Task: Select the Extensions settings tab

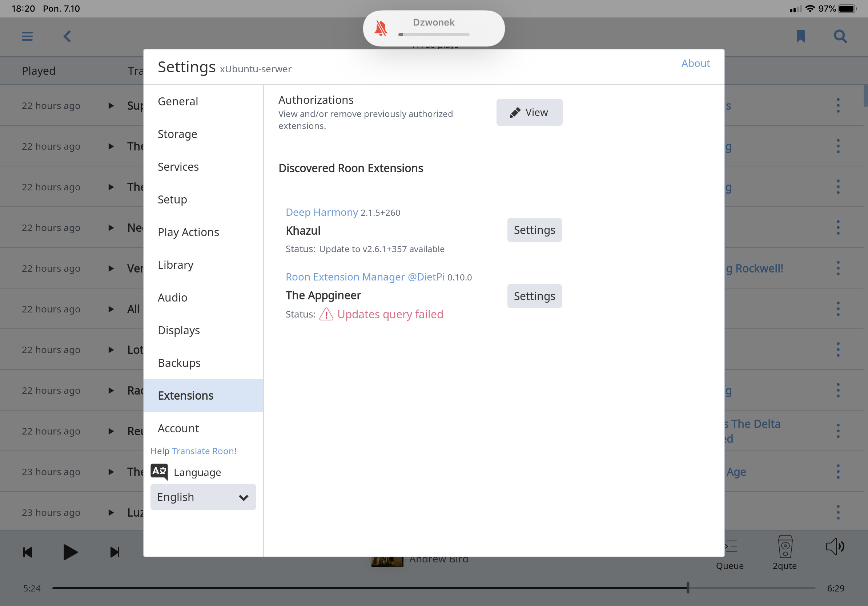Action: [204, 396]
